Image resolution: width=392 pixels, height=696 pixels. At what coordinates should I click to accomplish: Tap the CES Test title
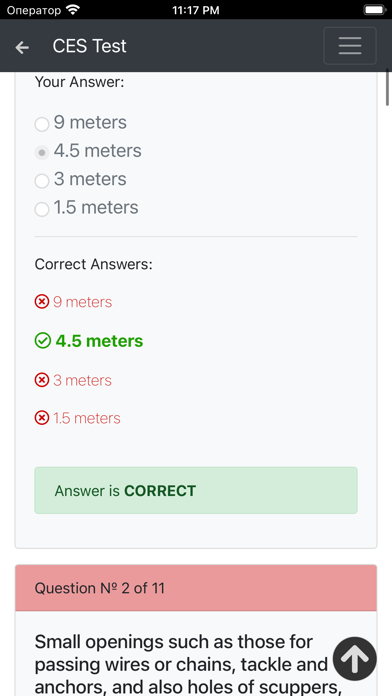(x=89, y=46)
